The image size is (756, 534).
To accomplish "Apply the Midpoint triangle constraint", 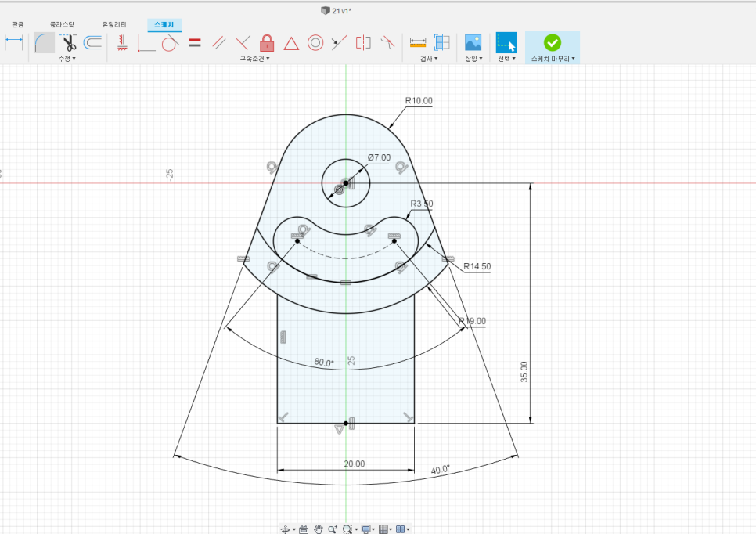I will (x=291, y=43).
